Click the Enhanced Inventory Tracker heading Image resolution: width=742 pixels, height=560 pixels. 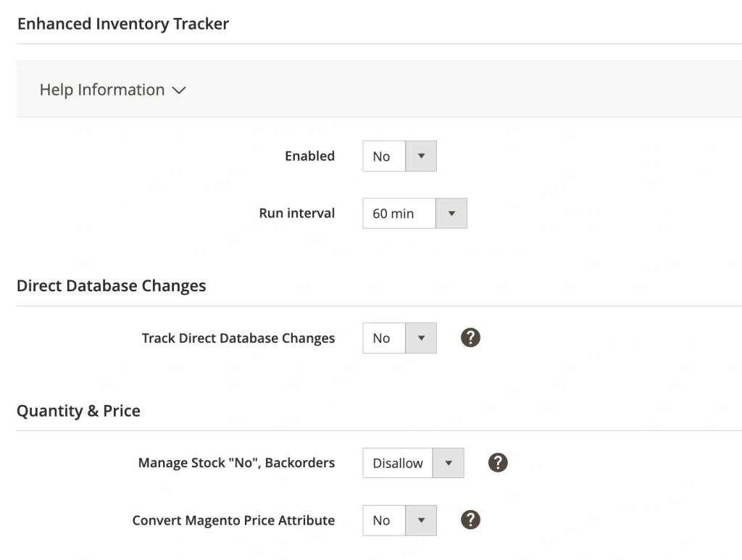coord(122,24)
